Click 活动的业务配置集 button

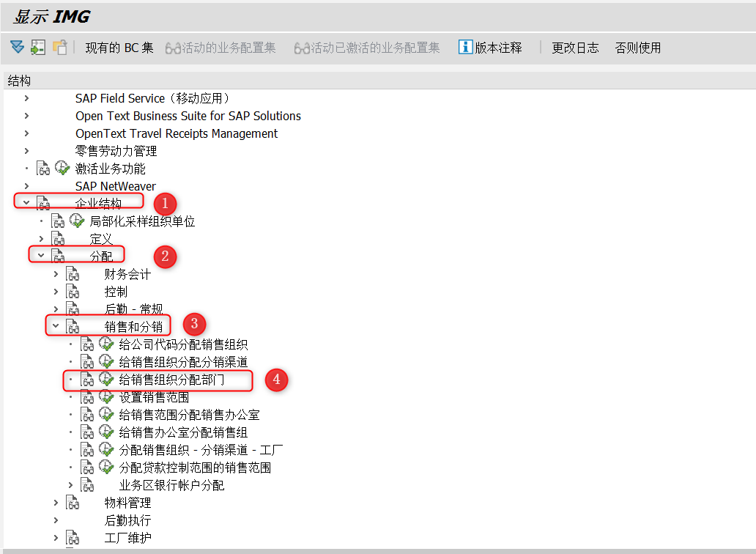pos(220,48)
